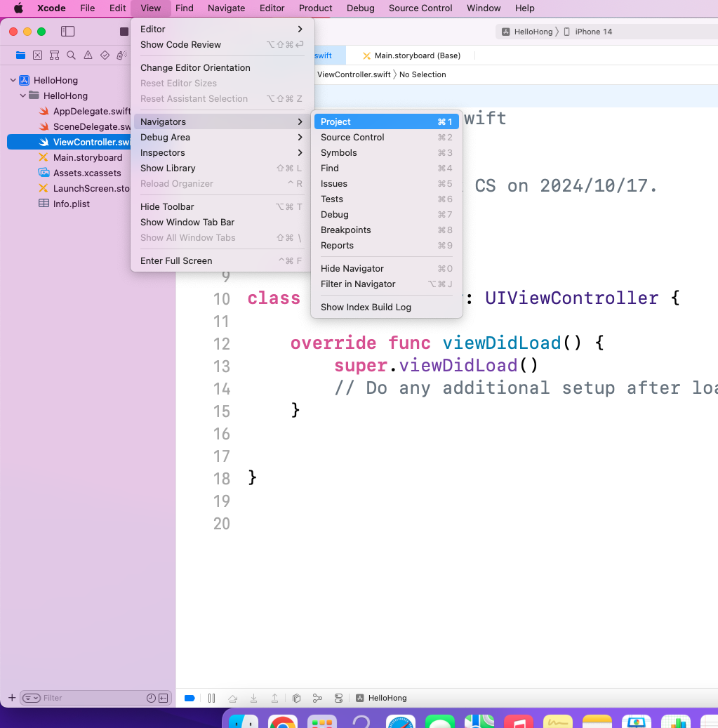Open the filter options icon in navigator
This screenshot has width=718, height=728.
(x=31, y=698)
